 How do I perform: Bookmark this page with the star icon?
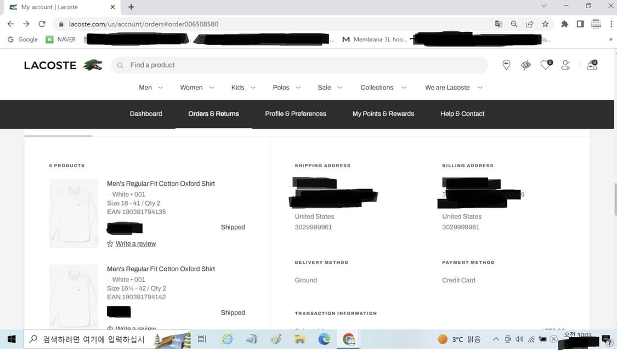(x=545, y=24)
